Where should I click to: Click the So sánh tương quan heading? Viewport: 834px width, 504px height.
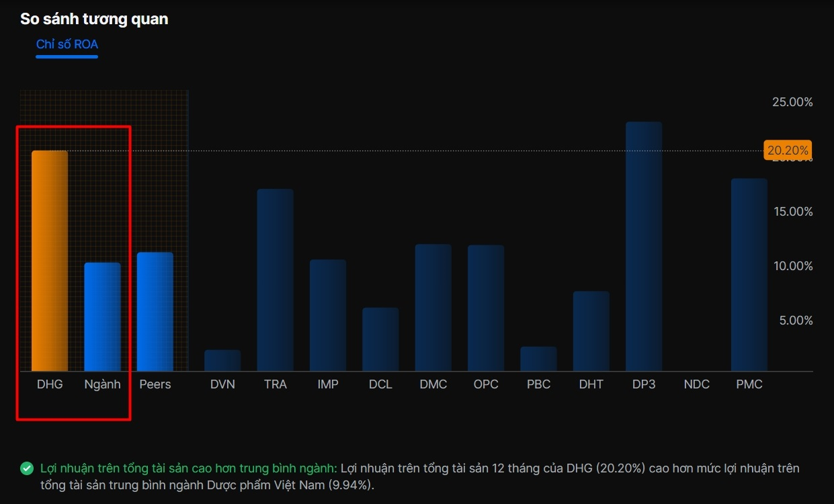(x=94, y=19)
